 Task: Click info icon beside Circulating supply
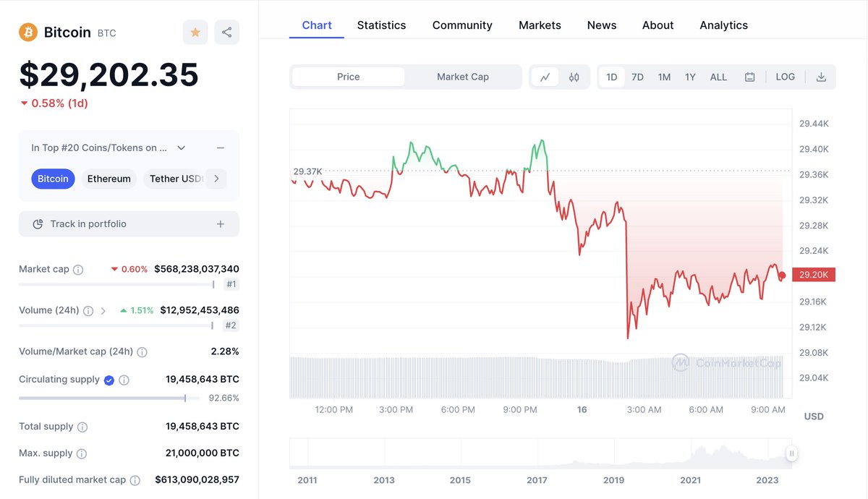click(x=124, y=380)
